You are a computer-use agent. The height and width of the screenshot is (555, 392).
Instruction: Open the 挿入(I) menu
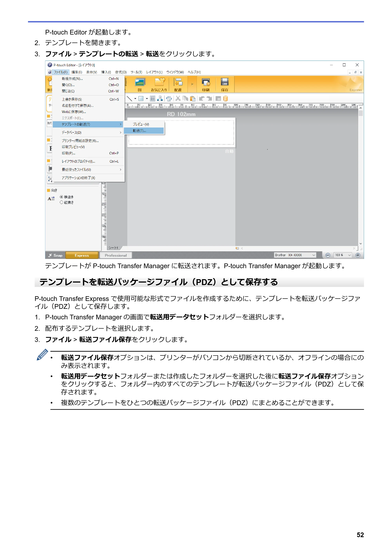click(x=106, y=72)
